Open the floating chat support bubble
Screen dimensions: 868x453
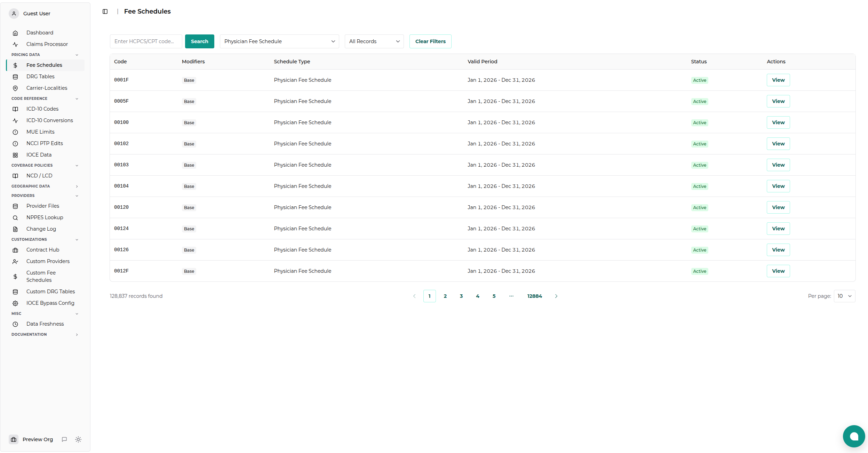pyautogui.click(x=854, y=436)
